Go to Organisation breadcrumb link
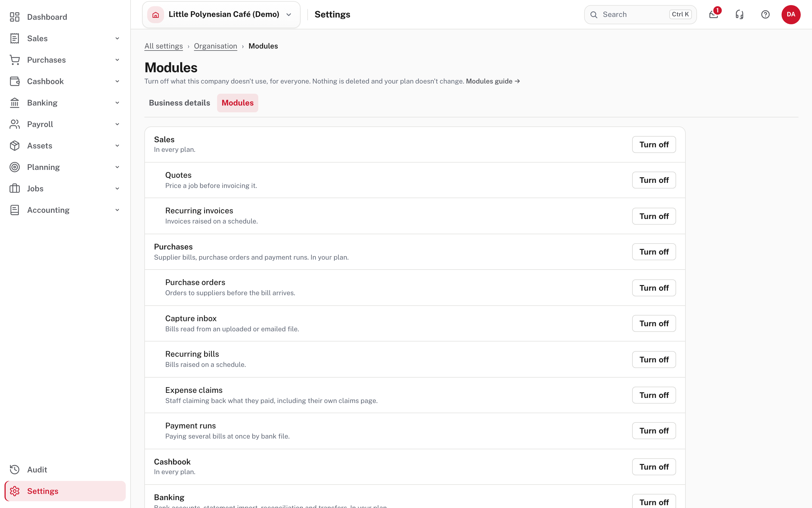812x508 pixels. [215, 46]
